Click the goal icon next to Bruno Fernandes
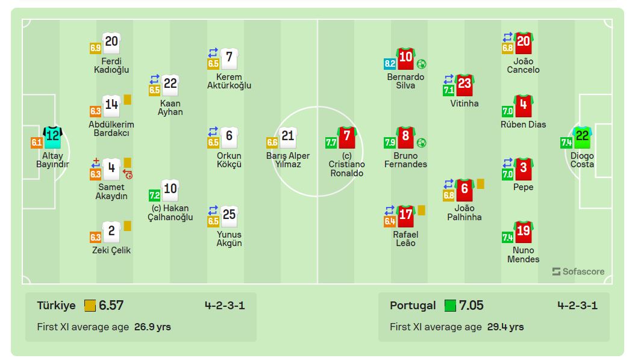This screenshot has width=632, height=364. [x=421, y=143]
